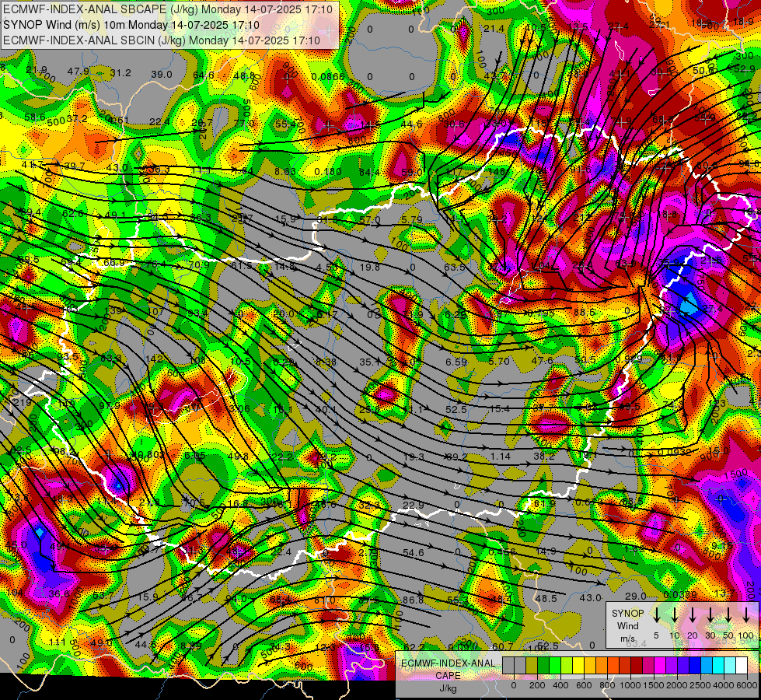Click the 1000 tick label under CAPE colorbar
The width and height of the screenshot is (761, 700).
[630, 685]
